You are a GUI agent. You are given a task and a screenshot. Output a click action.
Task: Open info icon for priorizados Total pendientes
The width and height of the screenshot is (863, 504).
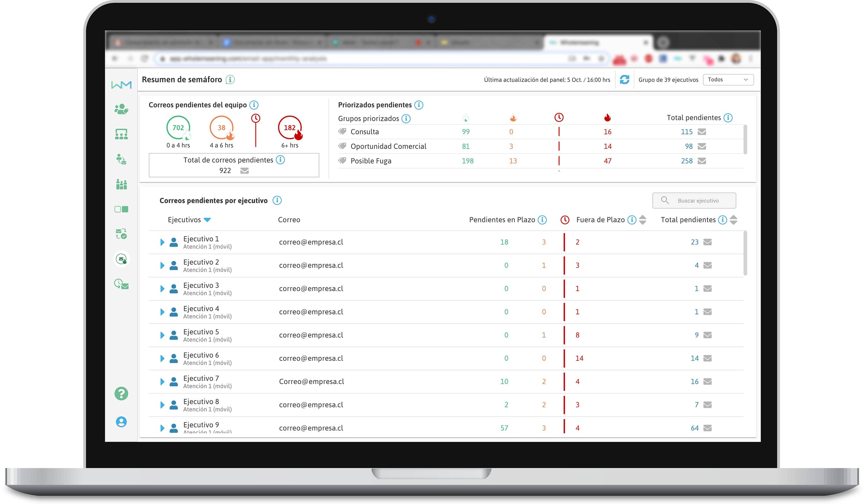point(728,118)
